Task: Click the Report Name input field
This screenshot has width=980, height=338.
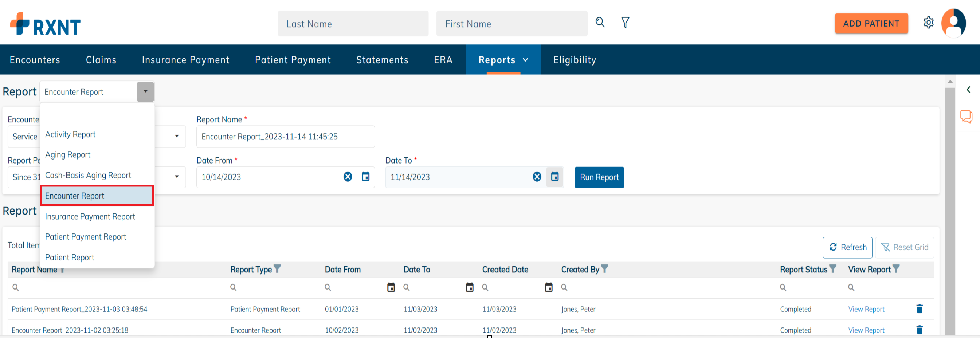Action: (x=285, y=137)
